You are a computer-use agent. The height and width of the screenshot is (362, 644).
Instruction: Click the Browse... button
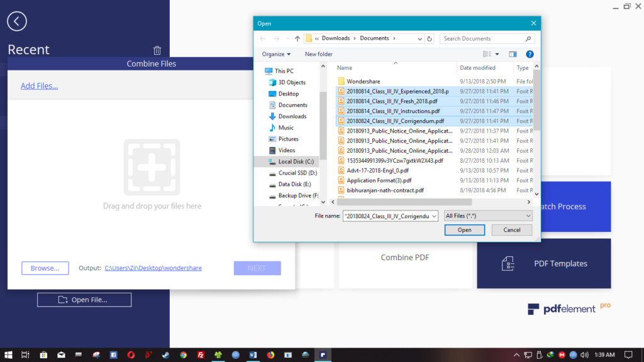(45, 268)
